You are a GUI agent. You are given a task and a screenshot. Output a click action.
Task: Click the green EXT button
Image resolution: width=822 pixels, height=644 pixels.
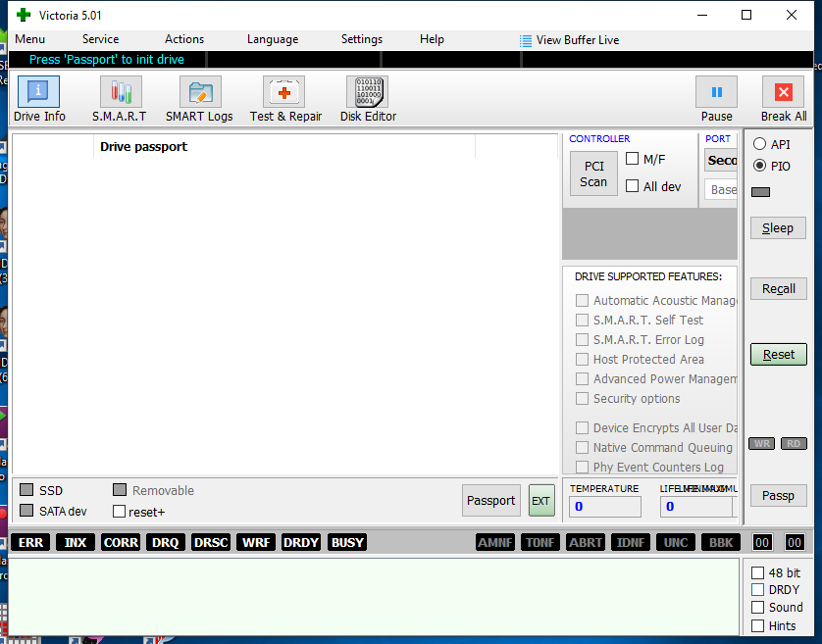click(541, 501)
